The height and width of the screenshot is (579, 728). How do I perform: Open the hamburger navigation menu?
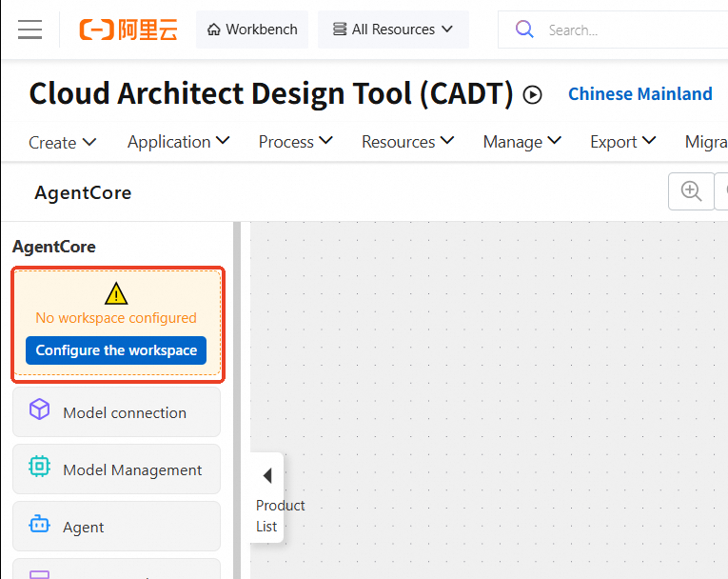click(x=30, y=30)
